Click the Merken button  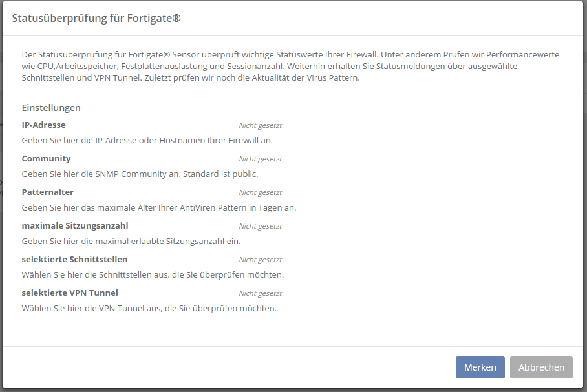480,367
